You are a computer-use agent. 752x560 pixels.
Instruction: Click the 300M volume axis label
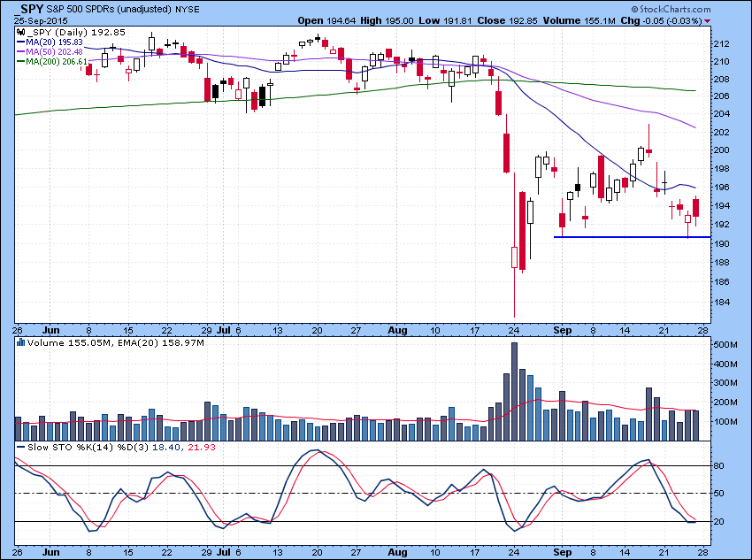(726, 382)
